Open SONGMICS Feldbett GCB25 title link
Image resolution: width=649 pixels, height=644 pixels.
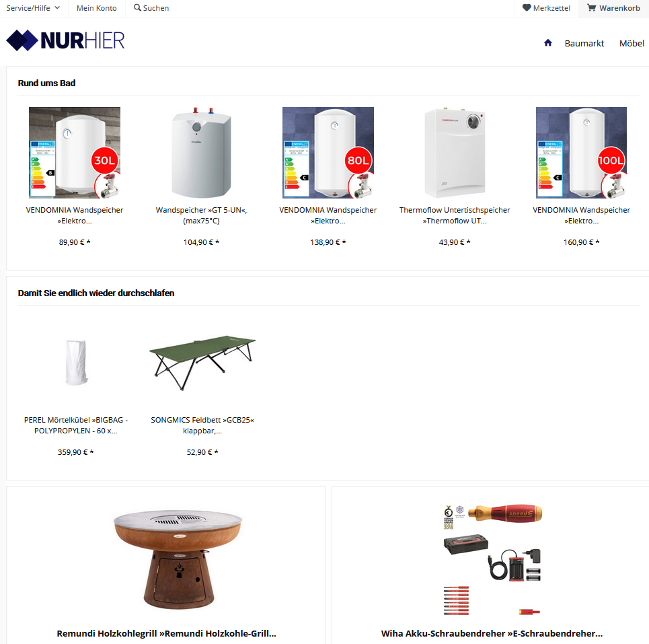pyautogui.click(x=202, y=425)
